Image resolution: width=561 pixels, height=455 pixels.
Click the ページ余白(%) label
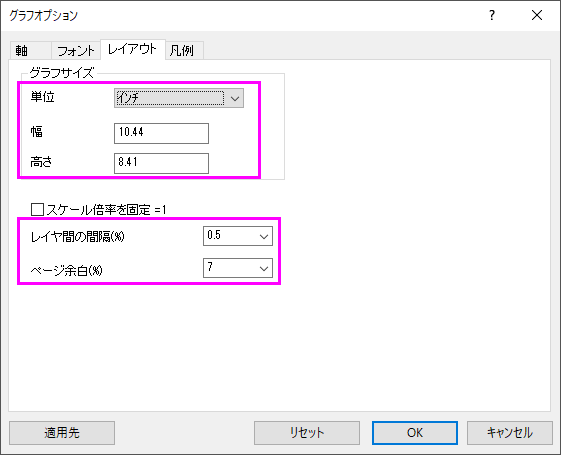pos(67,270)
